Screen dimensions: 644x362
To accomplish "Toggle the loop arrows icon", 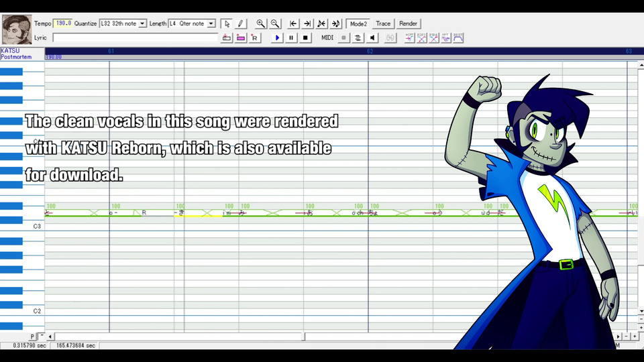I will click(x=358, y=38).
